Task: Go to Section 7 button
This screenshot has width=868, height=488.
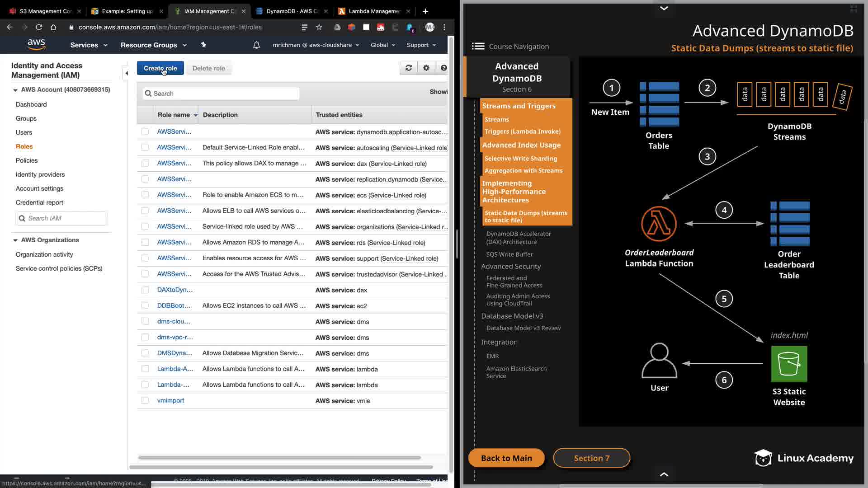Action: [591, 458]
